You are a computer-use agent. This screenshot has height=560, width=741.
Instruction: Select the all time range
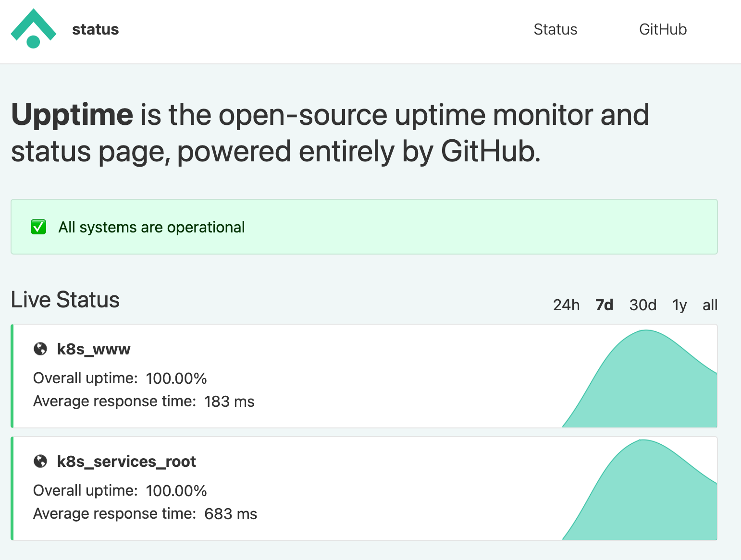[710, 305]
